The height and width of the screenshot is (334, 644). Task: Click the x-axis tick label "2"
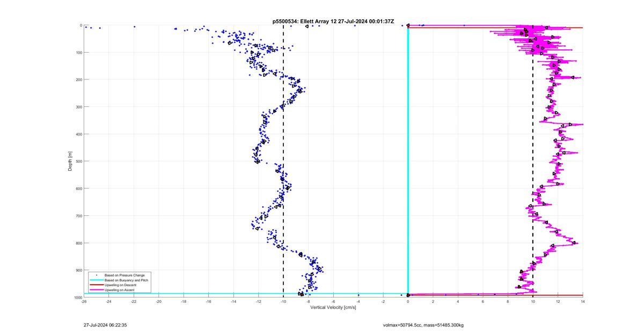tap(433, 301)
